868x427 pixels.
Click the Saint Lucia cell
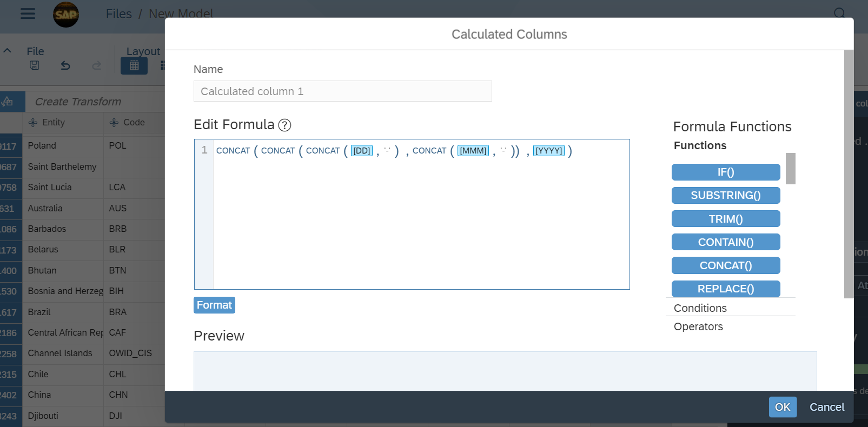pos(63,188)
